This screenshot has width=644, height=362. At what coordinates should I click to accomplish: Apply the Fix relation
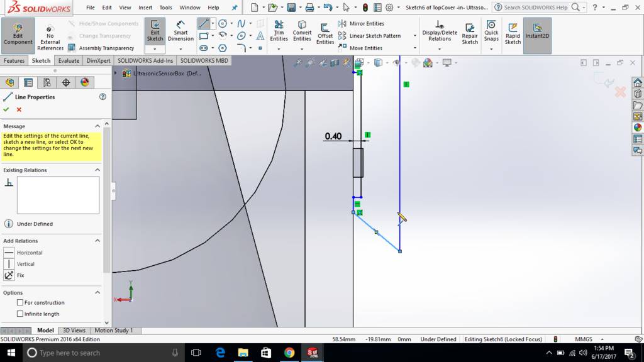[x=9, y=275]
